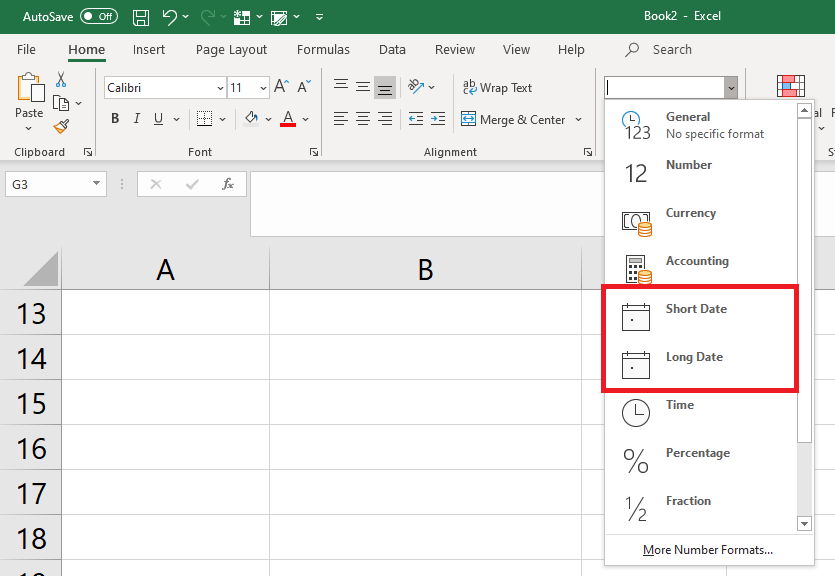Click the Undo arrow icon
Image resolution: width=835 pixels, height=576 pixels.
click(x=170, y=17)
